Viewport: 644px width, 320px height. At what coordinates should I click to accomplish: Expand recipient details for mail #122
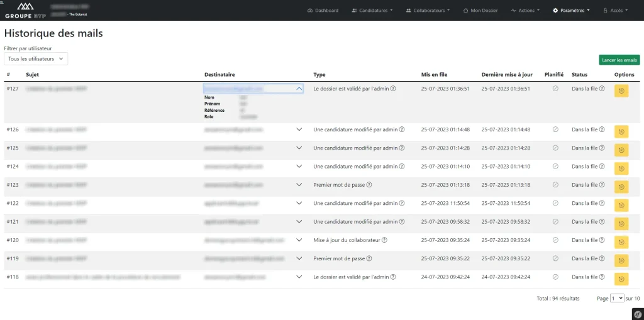click(299, 203)
